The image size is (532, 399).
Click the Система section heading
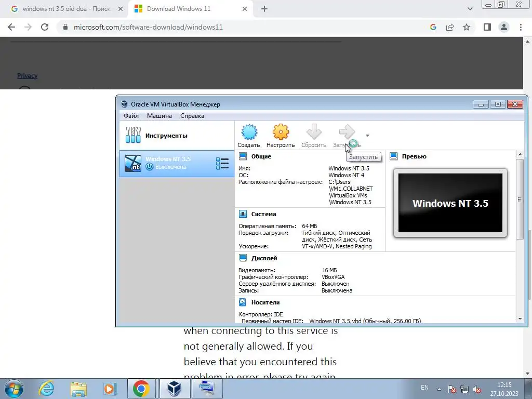pyautogui.click(x=263, y=214)
